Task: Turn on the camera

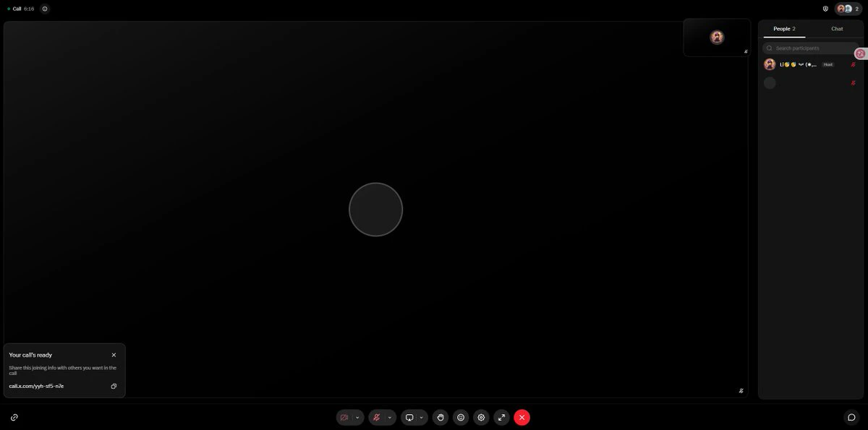Action: (344, 418)
